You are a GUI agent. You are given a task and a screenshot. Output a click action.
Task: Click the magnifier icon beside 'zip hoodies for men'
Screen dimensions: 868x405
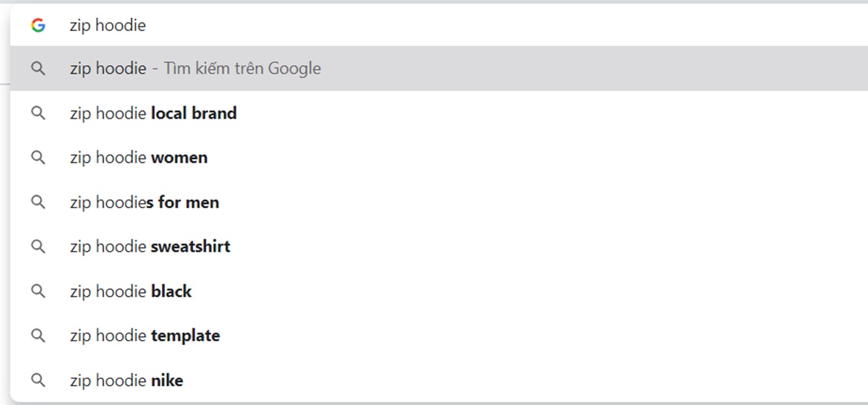point(38,202)
